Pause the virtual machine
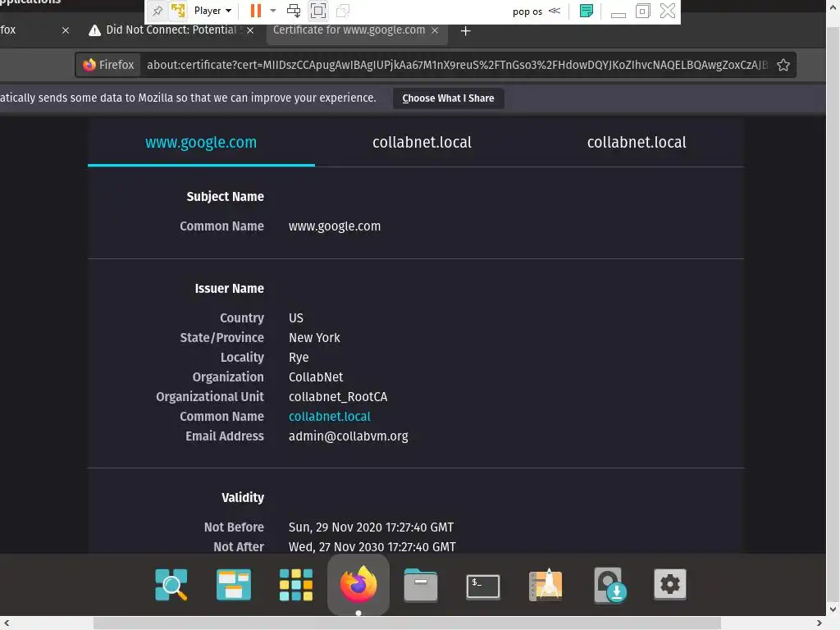840x630 pixels. pyautogui.click(x=256, y=11)
